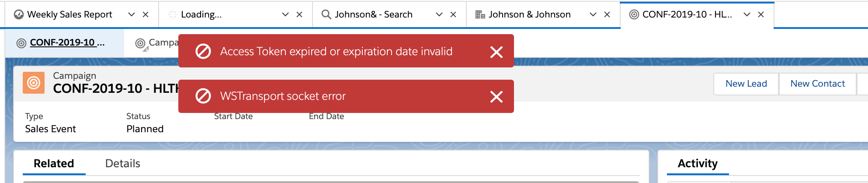Open the Johnson& - Search tab dropdown chevron
Viewport: 868px width, 183px height.
point(439,14)
